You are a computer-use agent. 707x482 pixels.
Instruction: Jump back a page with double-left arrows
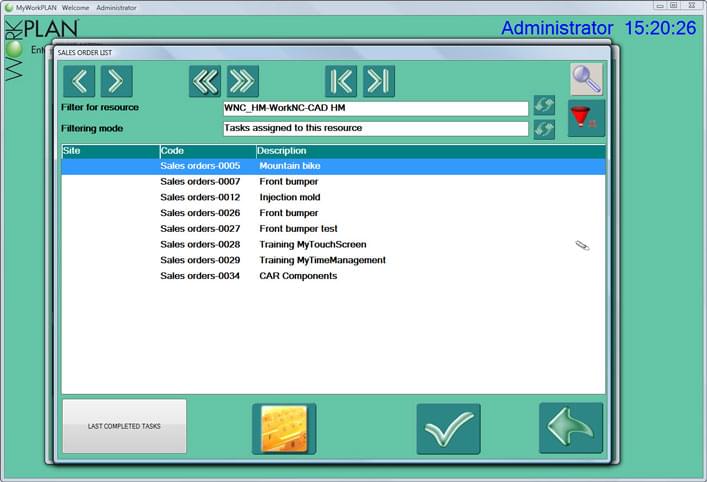[205, 81]
